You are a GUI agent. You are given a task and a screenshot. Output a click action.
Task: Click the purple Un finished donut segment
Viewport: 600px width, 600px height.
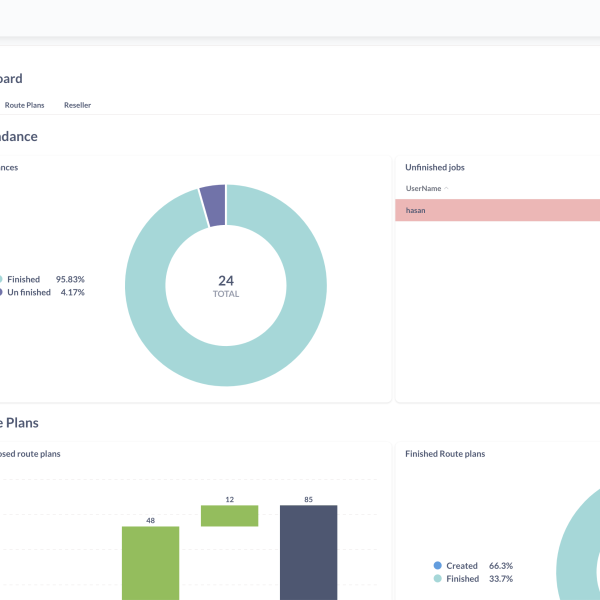212,204
